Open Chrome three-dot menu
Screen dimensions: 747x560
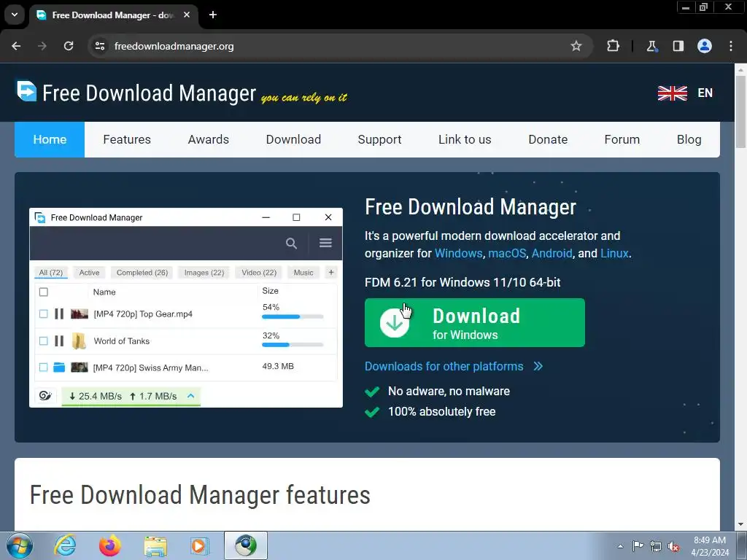[x=731, y=46]
